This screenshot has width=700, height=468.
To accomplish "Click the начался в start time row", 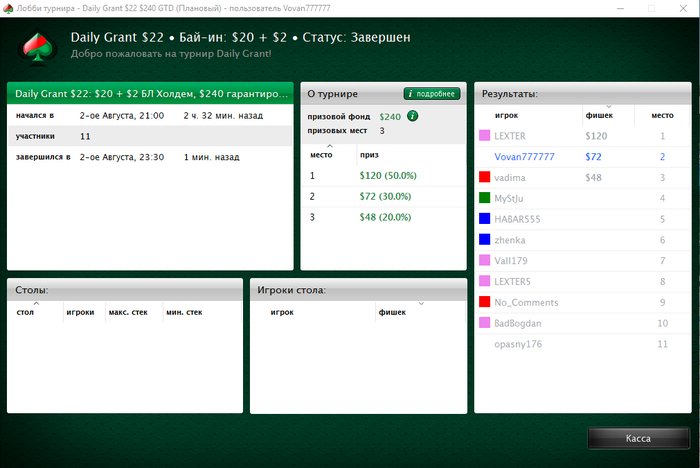I will 150,115.
